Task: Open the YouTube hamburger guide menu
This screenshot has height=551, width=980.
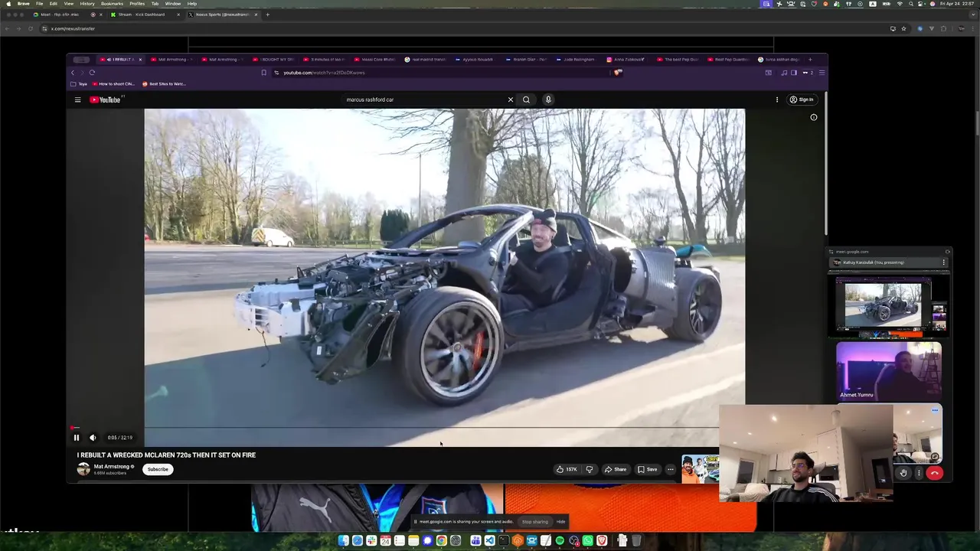Action: [77, 99]
